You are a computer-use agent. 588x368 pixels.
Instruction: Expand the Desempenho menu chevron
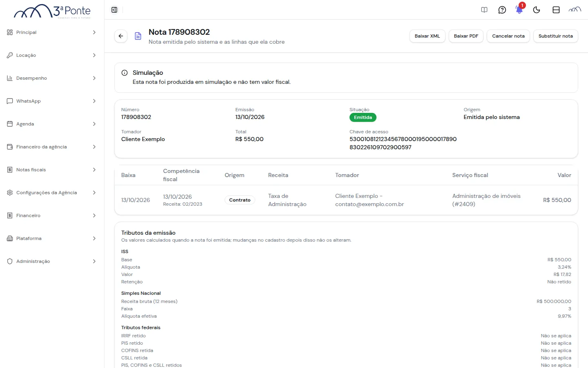94,78
